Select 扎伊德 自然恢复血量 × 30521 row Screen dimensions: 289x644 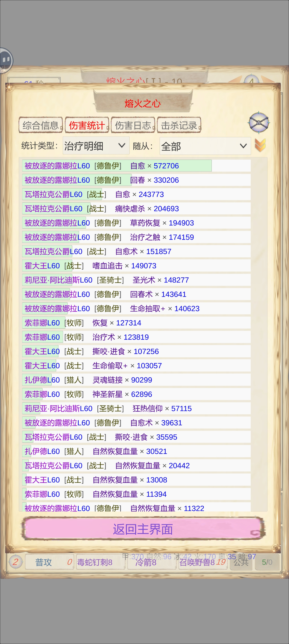pyautogui.click(x=137, y=451)
